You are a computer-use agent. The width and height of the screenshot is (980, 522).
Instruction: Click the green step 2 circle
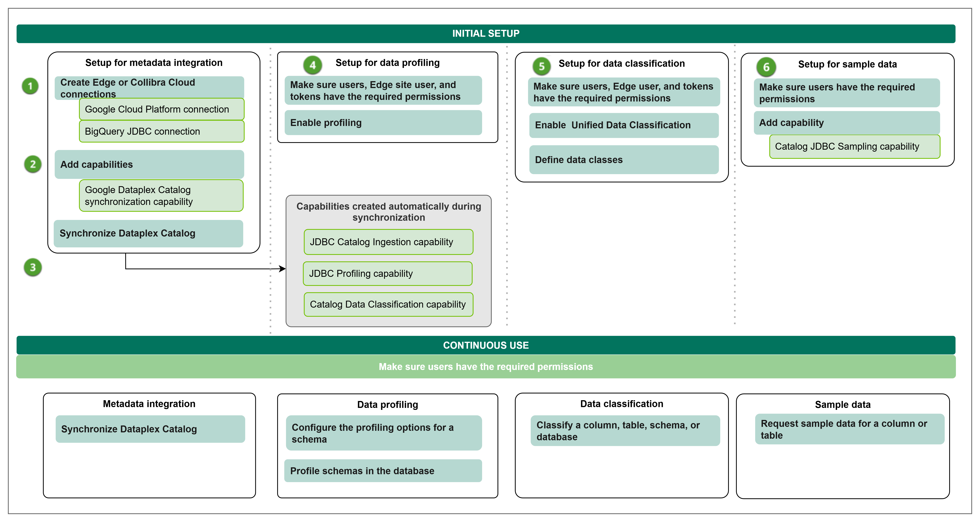pos(33,164)
